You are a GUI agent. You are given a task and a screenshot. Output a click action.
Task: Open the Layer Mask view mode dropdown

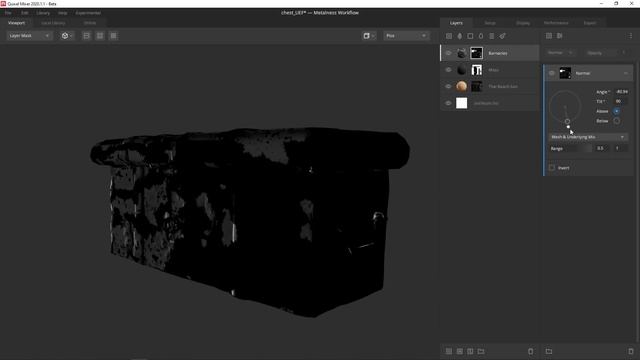point(29,36)
